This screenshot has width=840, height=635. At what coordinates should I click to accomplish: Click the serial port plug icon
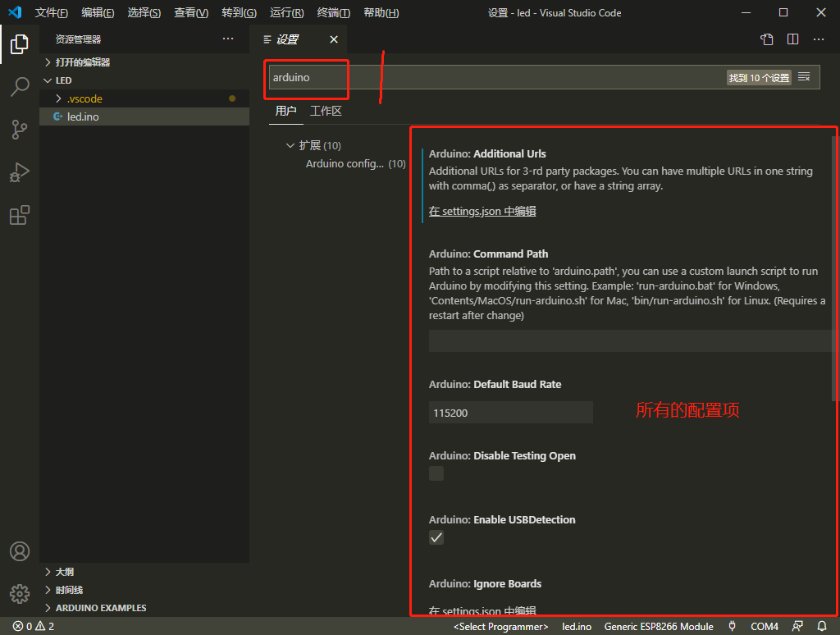coord(732,626)
